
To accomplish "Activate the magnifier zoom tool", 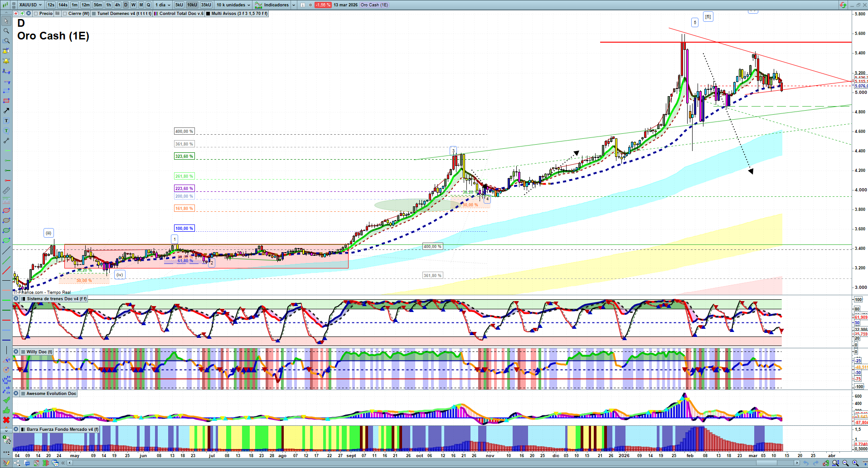I will tap(6, 31).
